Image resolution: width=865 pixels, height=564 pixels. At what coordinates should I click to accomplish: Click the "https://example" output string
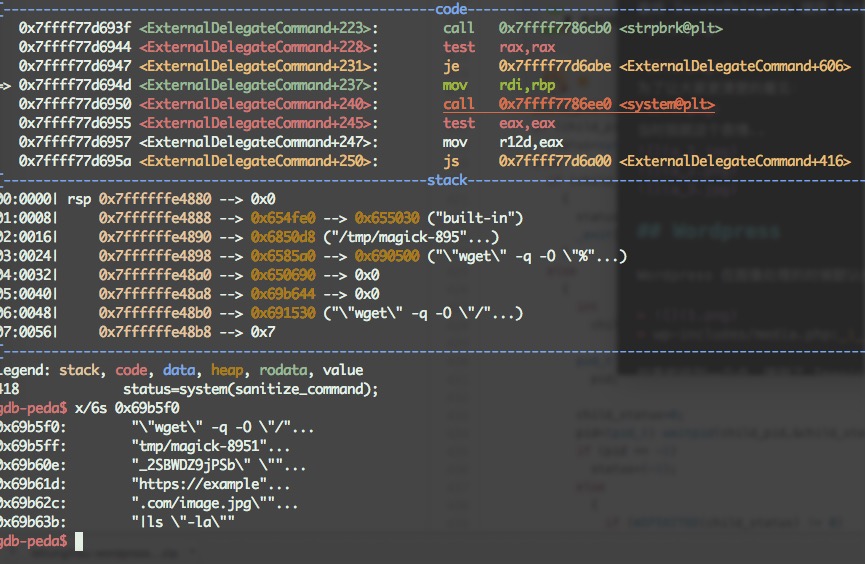coord(211,484)
